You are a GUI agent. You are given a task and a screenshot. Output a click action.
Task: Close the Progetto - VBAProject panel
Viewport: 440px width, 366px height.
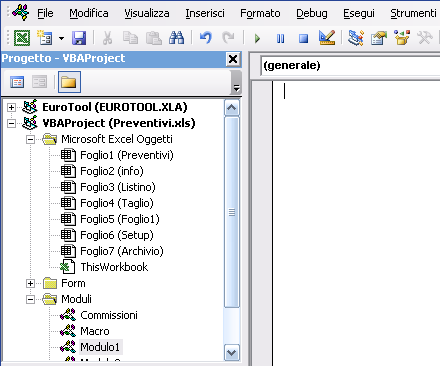pyautogui.click(x=233, y=59)
